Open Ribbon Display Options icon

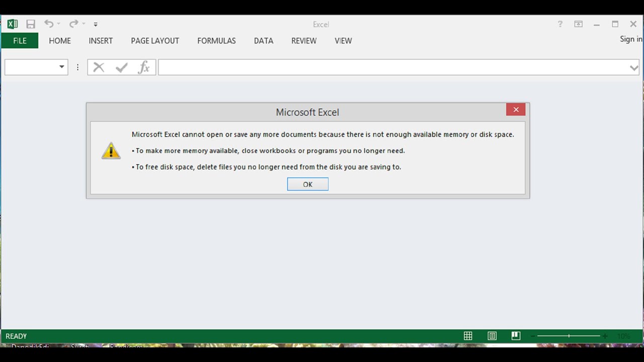tap(579, 24)
